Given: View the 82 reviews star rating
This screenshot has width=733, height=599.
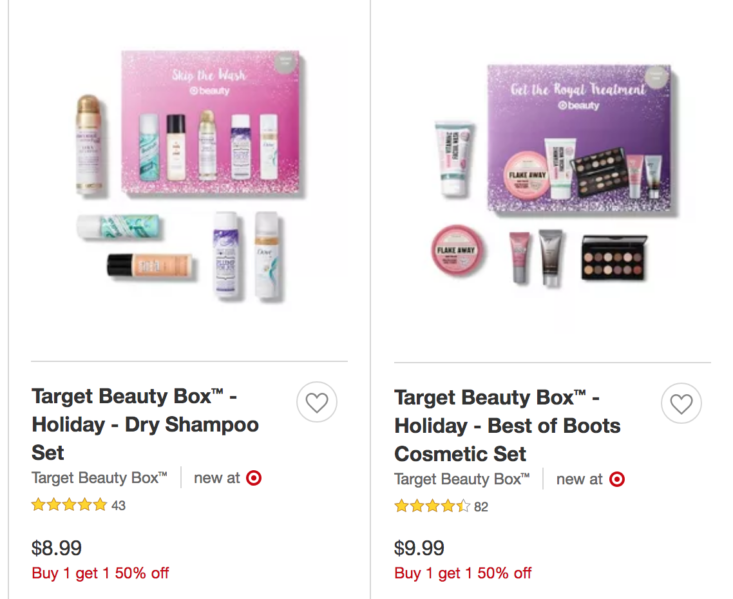Looking at the screenshot, I should click(441, 506).
